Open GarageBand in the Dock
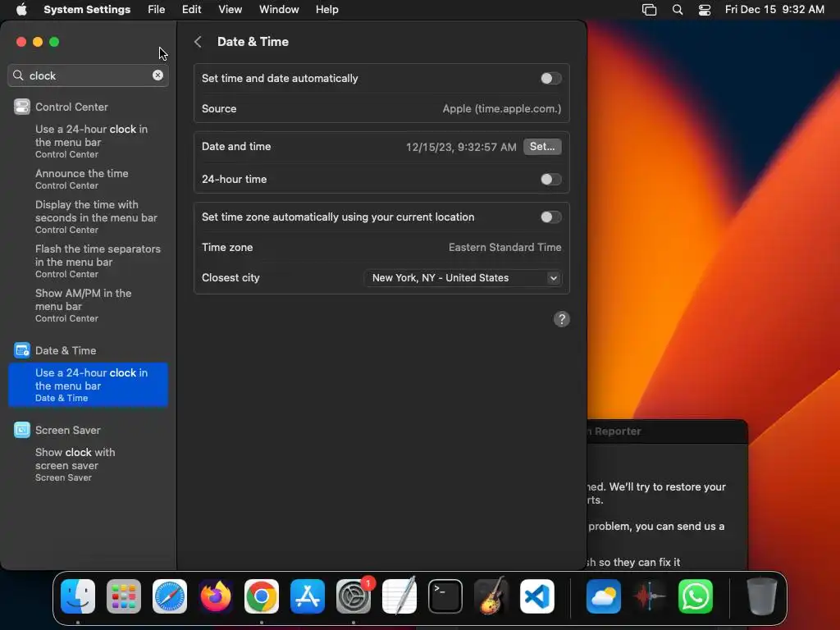 coord(491,596)
